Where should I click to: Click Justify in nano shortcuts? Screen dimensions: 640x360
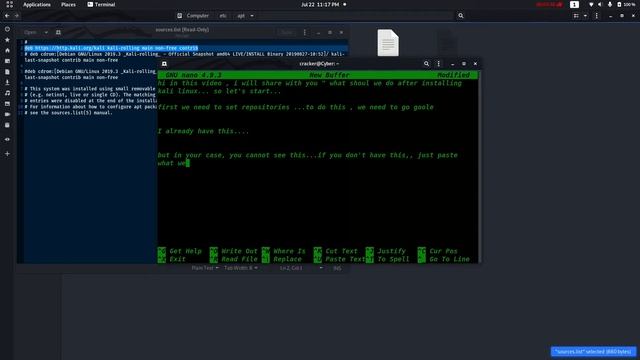(386, 251)
